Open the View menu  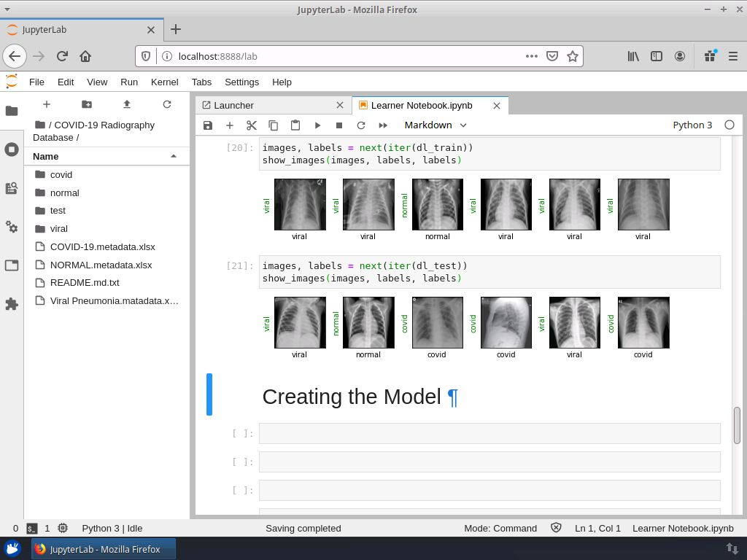97,82
